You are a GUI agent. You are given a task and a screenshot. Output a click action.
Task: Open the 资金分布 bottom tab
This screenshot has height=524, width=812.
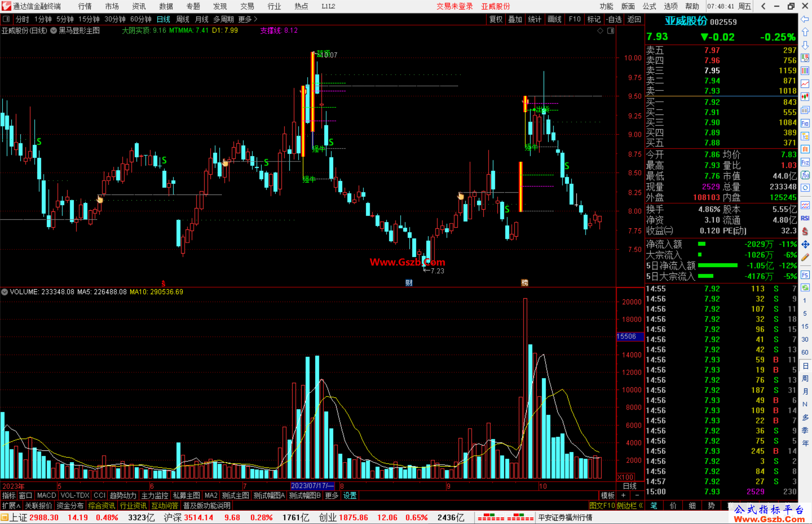coord(70,506)
